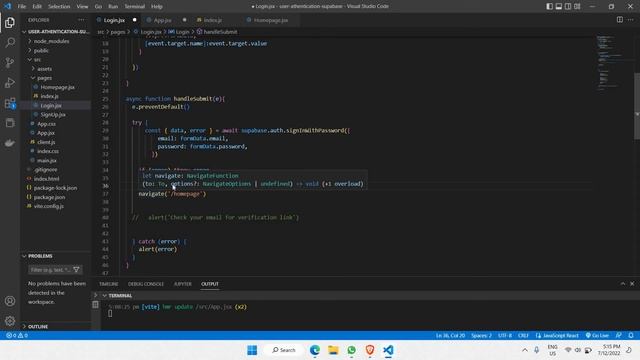Click the Go Live status bar button
Image resolution: width=640 pixels, height=360 pixels.
[597, 335]
